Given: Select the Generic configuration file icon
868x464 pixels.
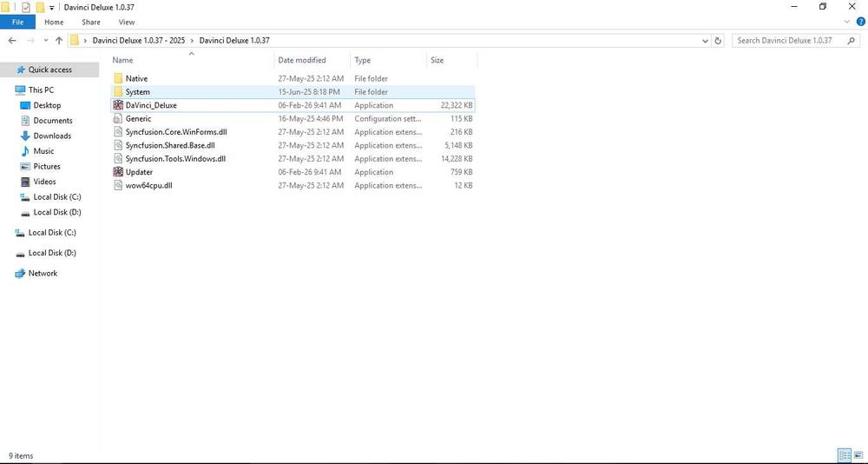Looking at the screenshot, I should [117, 119].
